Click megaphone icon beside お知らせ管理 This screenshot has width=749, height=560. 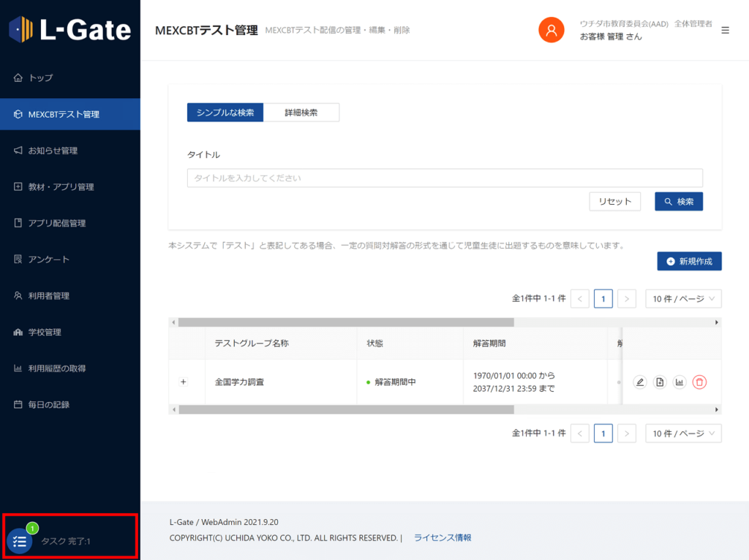point(18,150)
